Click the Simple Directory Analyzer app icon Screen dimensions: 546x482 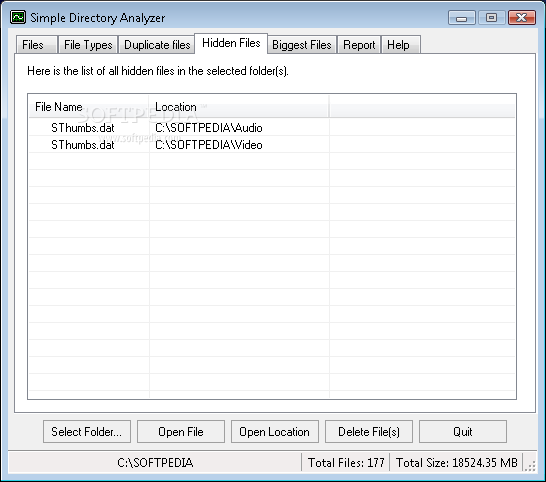pos(18,17)
